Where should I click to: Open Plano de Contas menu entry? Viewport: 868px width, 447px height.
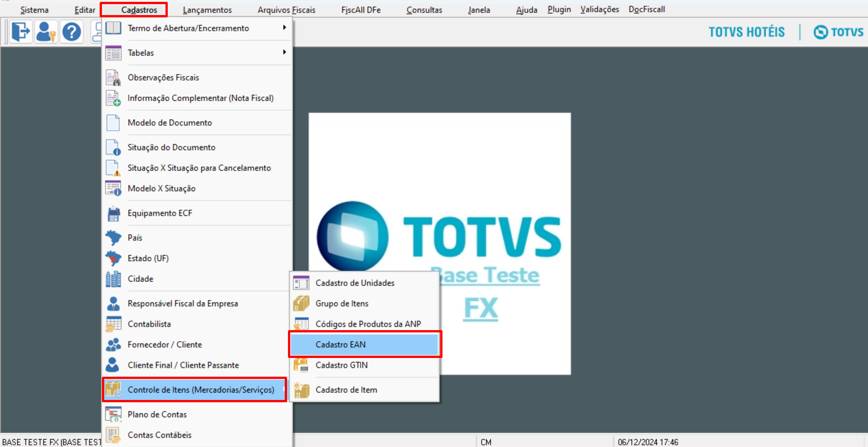[x=197, y=415]
